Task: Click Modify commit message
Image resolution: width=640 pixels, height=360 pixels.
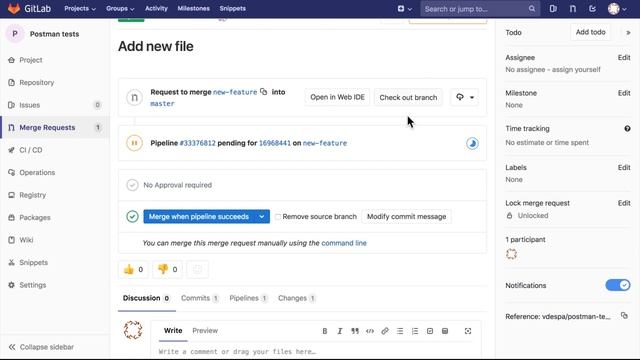Action: (407, 217)
